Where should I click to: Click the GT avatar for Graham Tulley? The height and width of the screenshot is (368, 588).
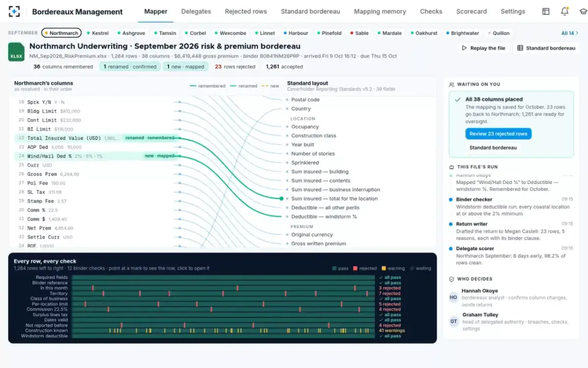tap(454, 321)
